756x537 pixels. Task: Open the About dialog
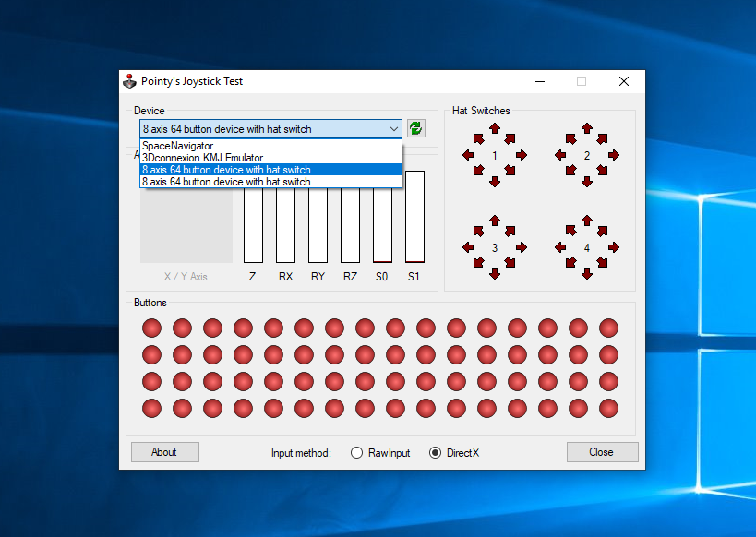(165, 452)
